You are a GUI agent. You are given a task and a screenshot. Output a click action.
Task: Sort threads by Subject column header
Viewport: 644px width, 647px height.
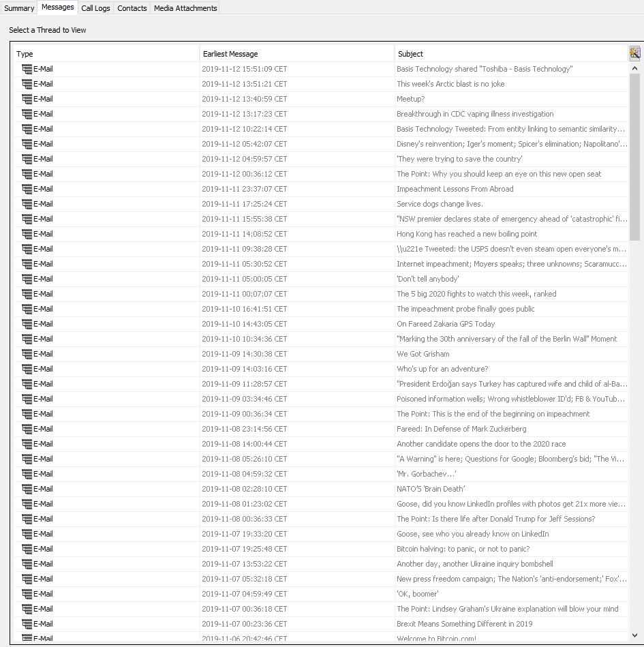(x=511, y=54)
